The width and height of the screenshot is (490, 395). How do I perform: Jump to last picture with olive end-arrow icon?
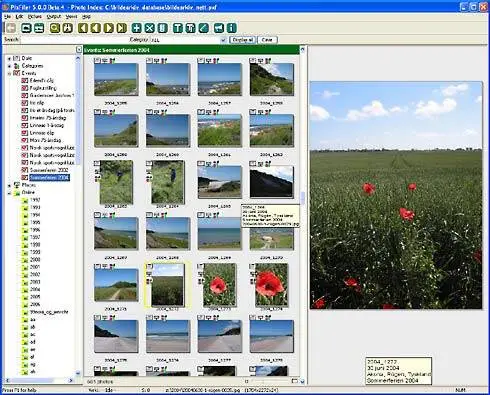[x=122, y=28]
